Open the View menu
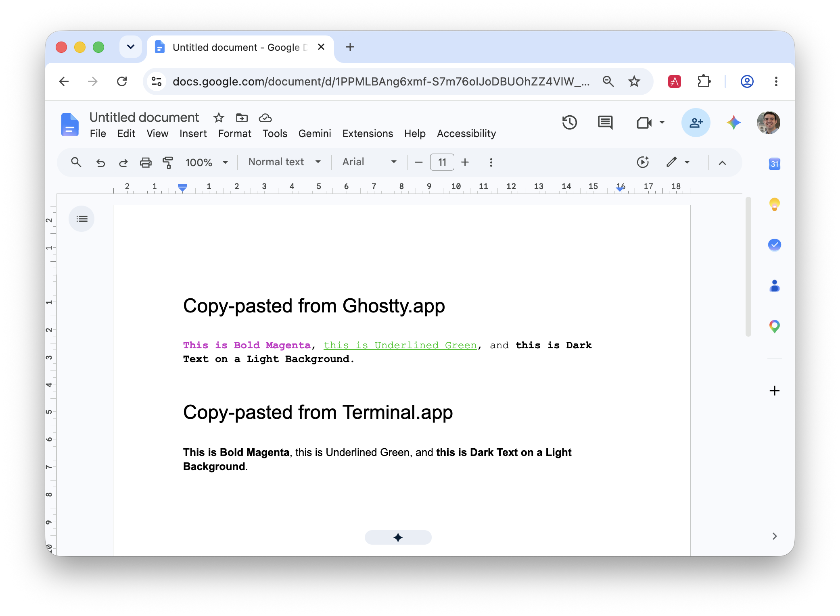 point(157,133)
